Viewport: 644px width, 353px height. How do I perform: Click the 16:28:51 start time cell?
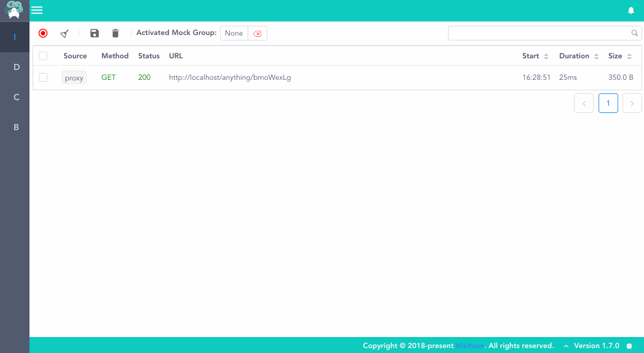point(536,77)
